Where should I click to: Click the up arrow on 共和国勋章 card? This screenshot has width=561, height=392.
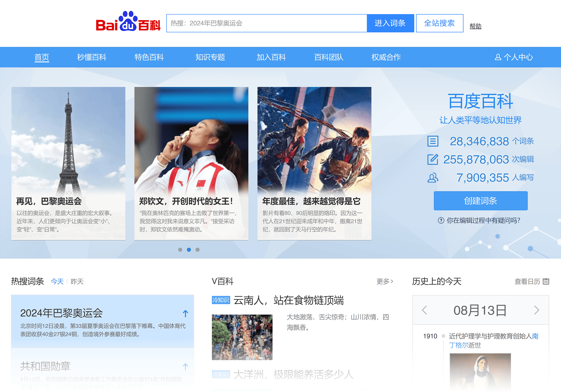click(185, 367)
